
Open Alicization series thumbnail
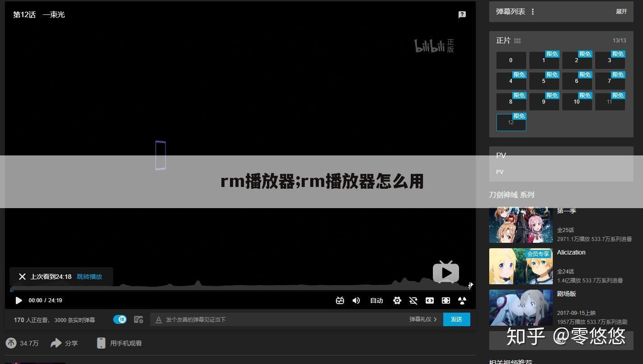(x=521, y=266)
